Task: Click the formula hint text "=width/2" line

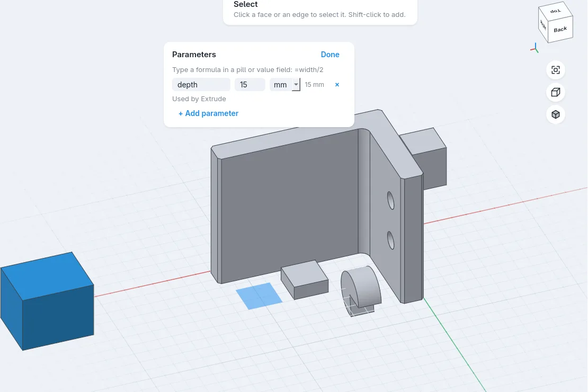Action: [247, 70]
